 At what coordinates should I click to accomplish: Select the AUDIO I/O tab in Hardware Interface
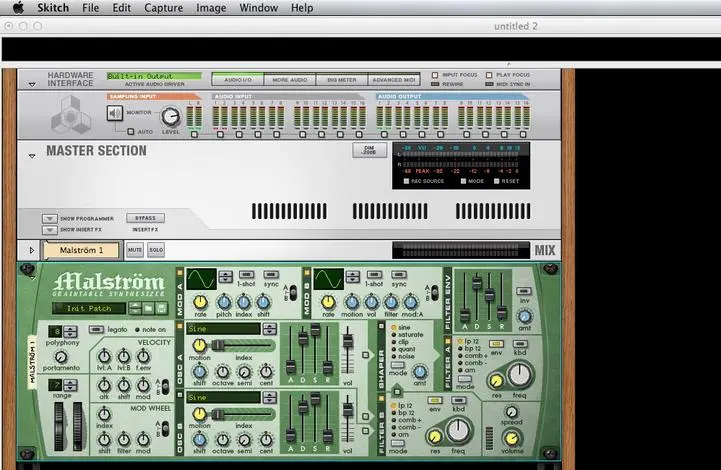pos(238,80)
